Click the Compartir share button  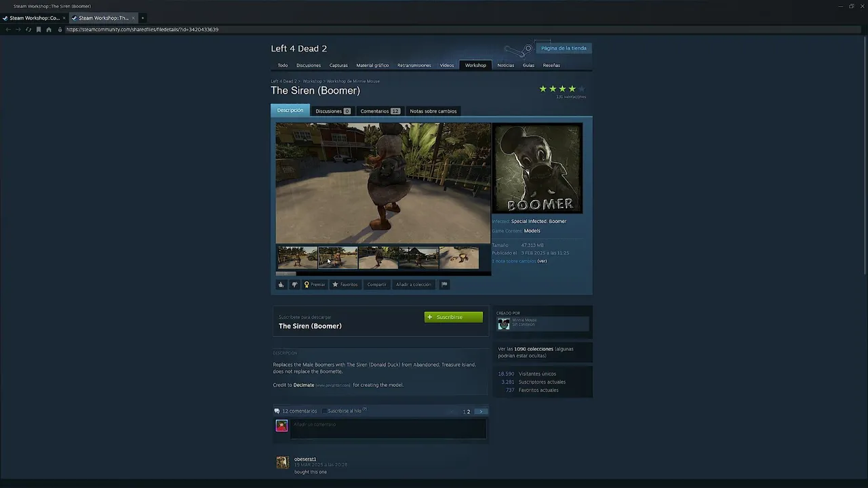(376, 285)
